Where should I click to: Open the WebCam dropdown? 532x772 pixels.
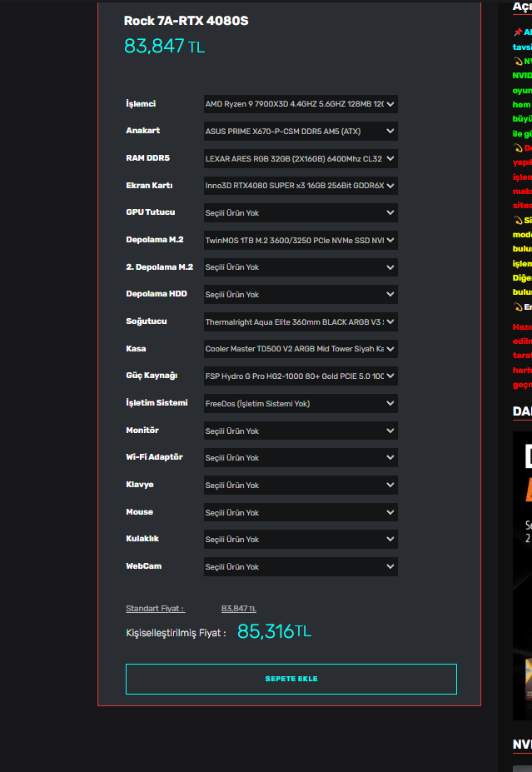click(x=301, y=567)
